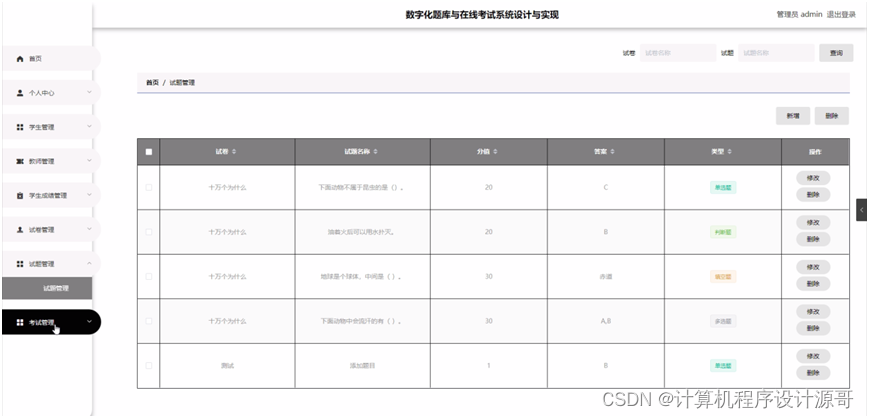Click the question text 添加题目
Viewport: 869px width, 418px height.
(362, 366)
